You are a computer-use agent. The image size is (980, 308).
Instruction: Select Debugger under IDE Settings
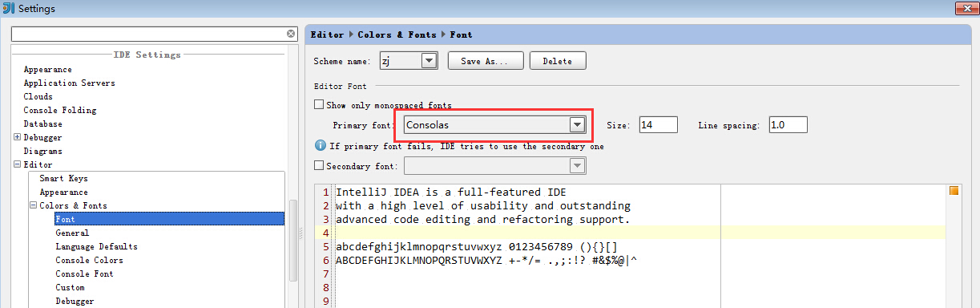42,138
